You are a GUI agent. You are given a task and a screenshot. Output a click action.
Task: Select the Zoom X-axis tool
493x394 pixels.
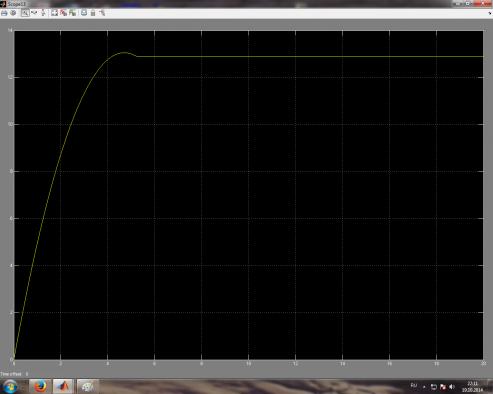pos(34,13)
